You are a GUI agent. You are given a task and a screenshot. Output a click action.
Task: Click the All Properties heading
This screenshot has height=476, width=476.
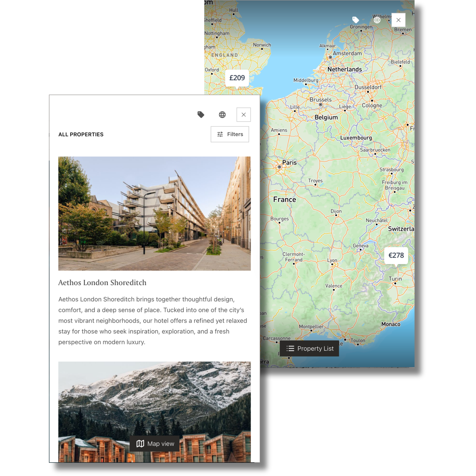[81, 134]
